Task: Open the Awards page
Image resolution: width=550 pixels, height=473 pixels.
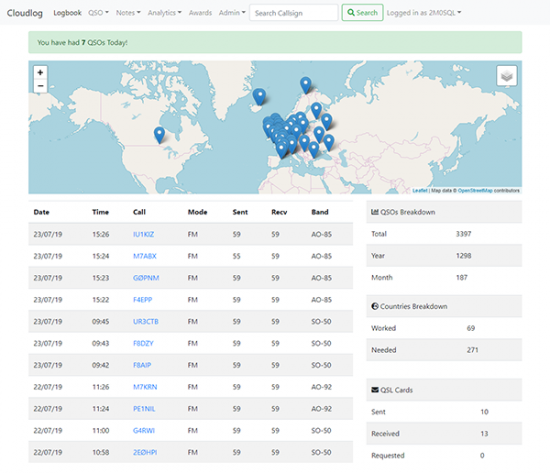Action: 200,13
